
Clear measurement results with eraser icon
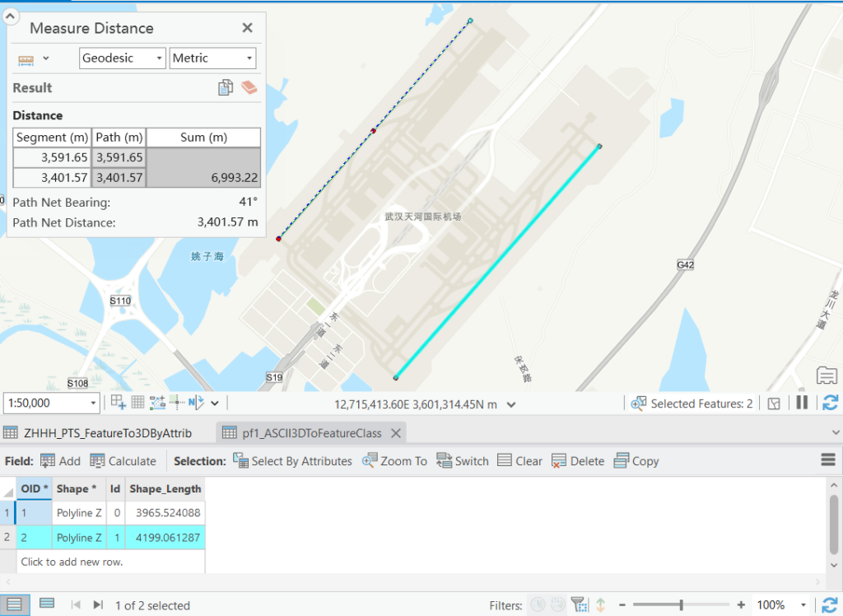point(249,87)
